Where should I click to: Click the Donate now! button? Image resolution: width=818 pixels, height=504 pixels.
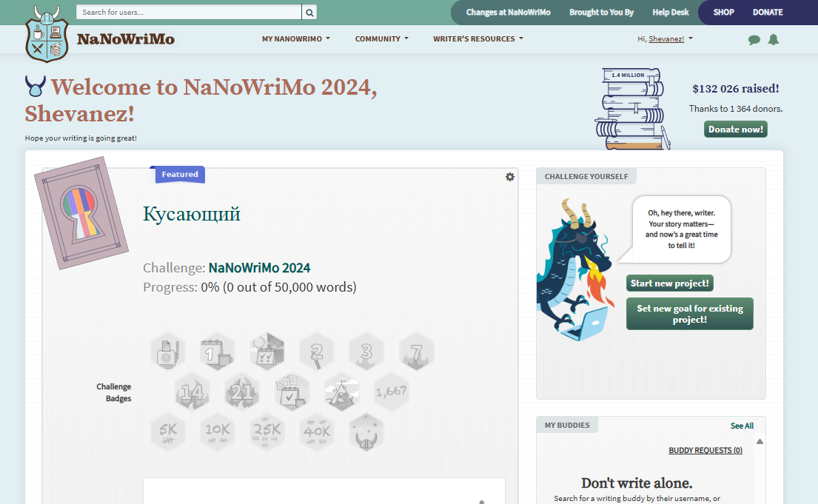coord(736,129)
